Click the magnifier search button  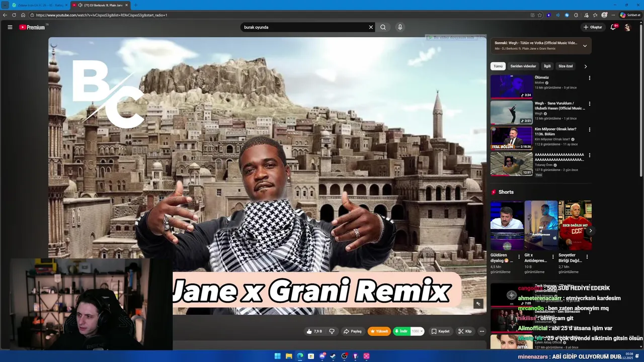(383, 27)
